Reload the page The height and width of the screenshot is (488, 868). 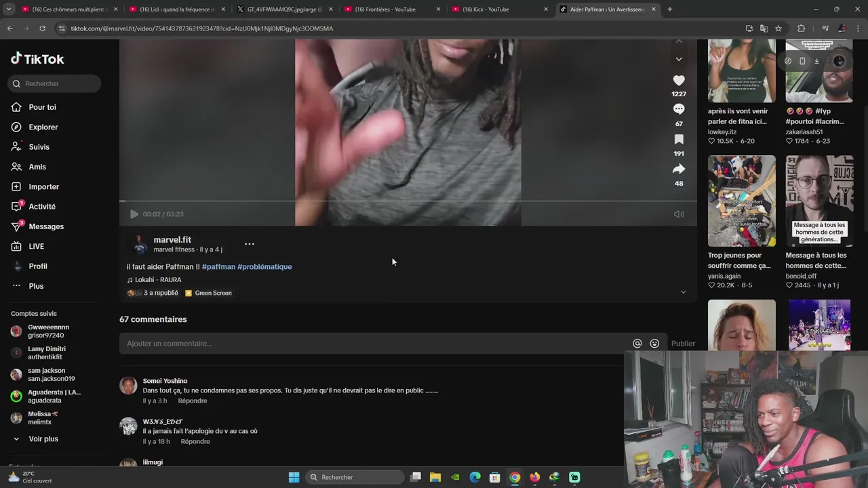click(42, 28)
